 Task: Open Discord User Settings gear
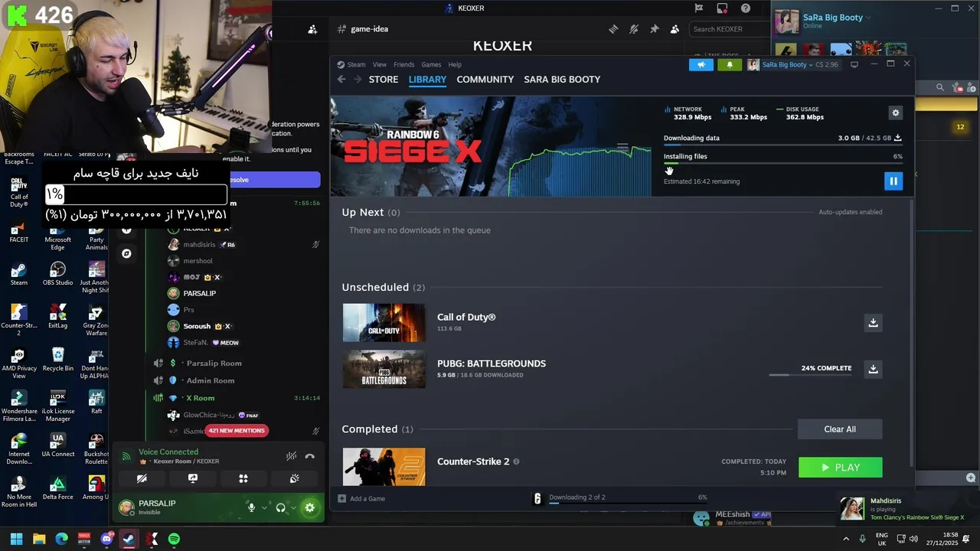coord(310,507)
